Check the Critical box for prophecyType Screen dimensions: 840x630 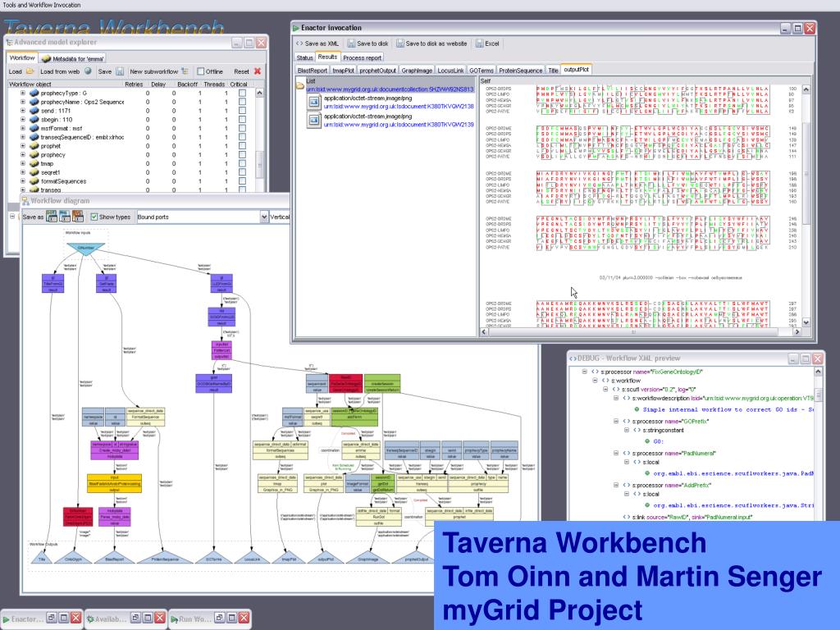click(x=242, y=93)
